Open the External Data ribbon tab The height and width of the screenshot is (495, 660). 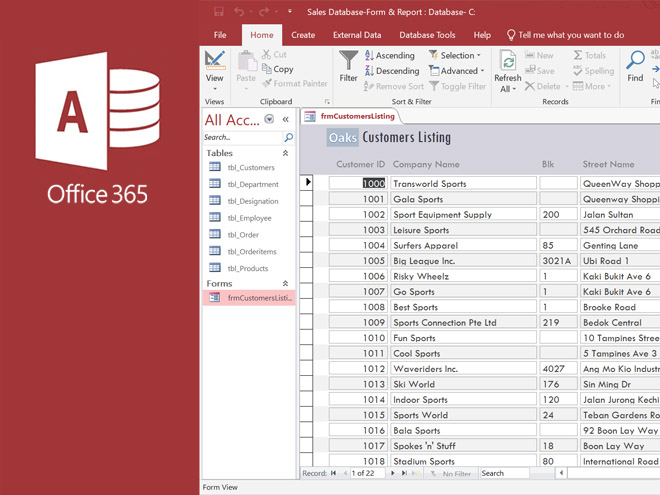coord(357,35)
